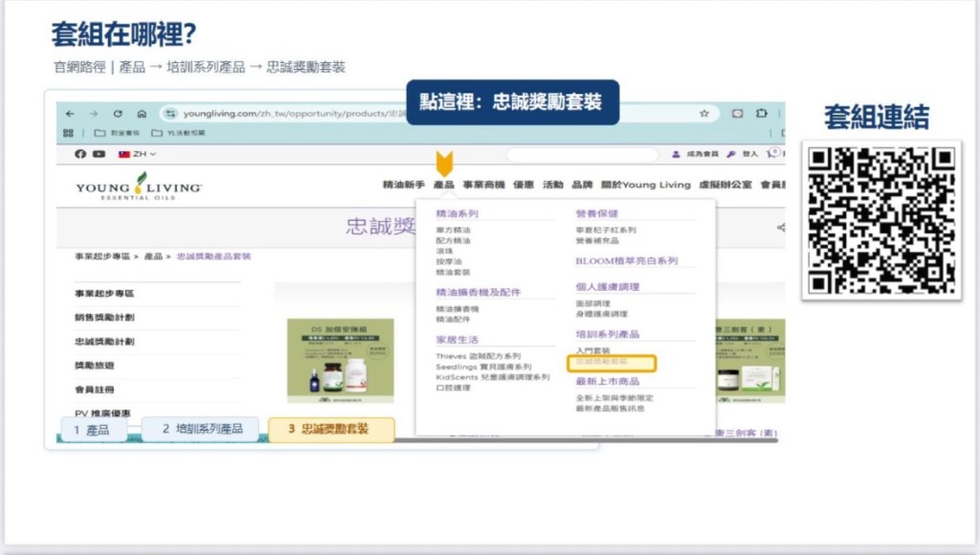Choose 面部調理 in product menu
Viewport: 980px width, 555px height.
(x=592, y=303)
